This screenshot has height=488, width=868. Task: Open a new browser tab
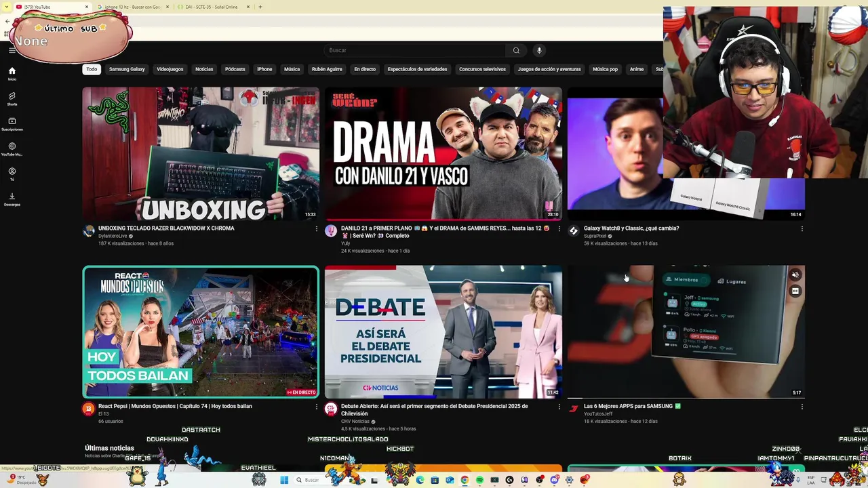[260, 7]
